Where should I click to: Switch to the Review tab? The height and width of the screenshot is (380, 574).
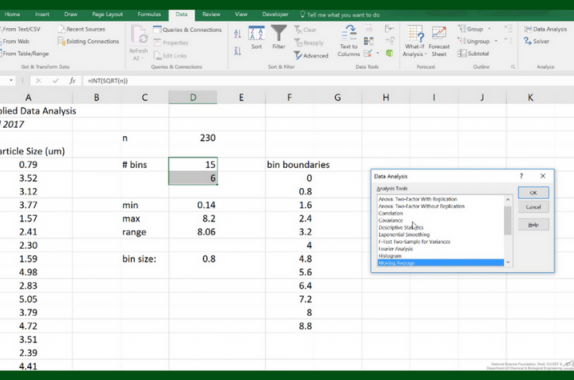(x=211, y=14)
